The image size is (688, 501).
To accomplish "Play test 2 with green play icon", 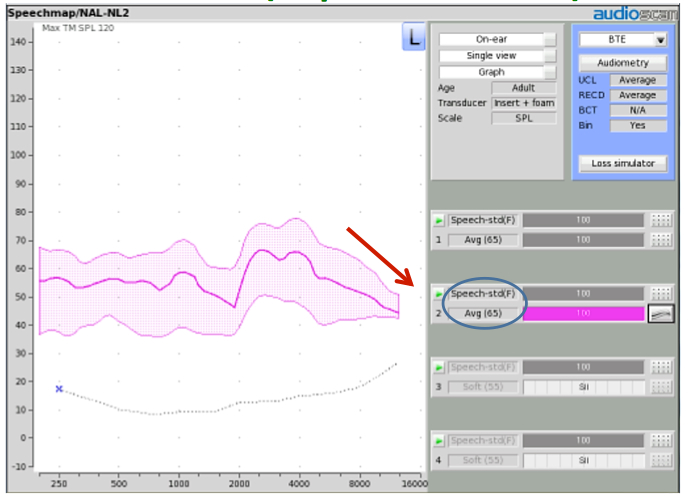I will pyautogui.click(x=439, y=294).
